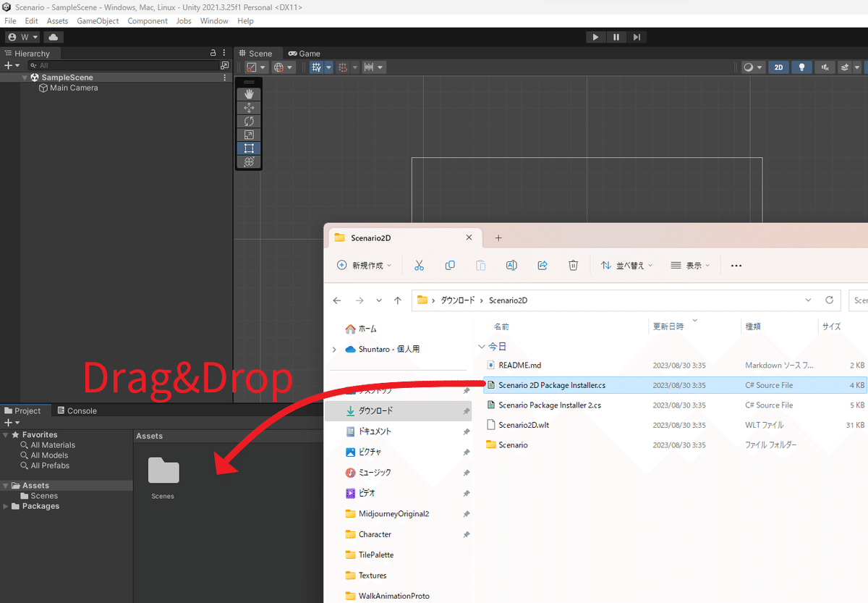This screenshot has width=868, height=603.
Task: Click Explorer See more ellipsis button
Action: click(736, 266)
